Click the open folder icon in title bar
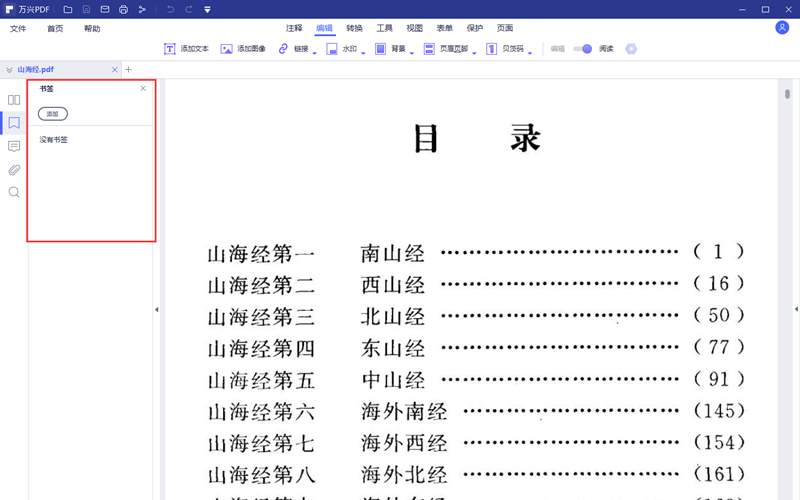Image resolution: width=800 pixels, height=500 pixels. 68,10
